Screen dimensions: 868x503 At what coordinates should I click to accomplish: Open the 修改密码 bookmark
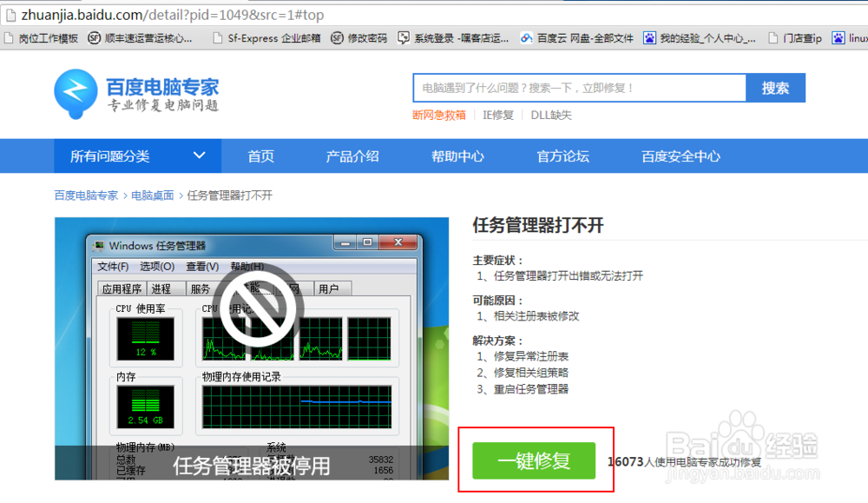(x=358, y=38)
